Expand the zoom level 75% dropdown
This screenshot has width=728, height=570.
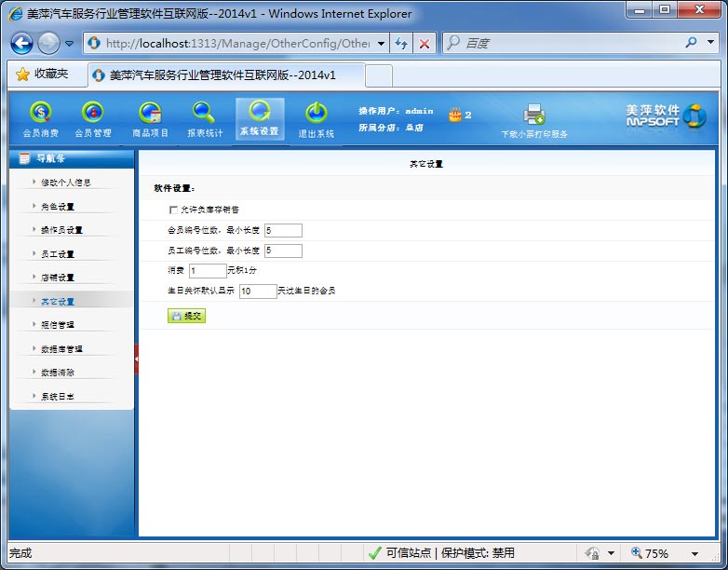click(694, 553)
